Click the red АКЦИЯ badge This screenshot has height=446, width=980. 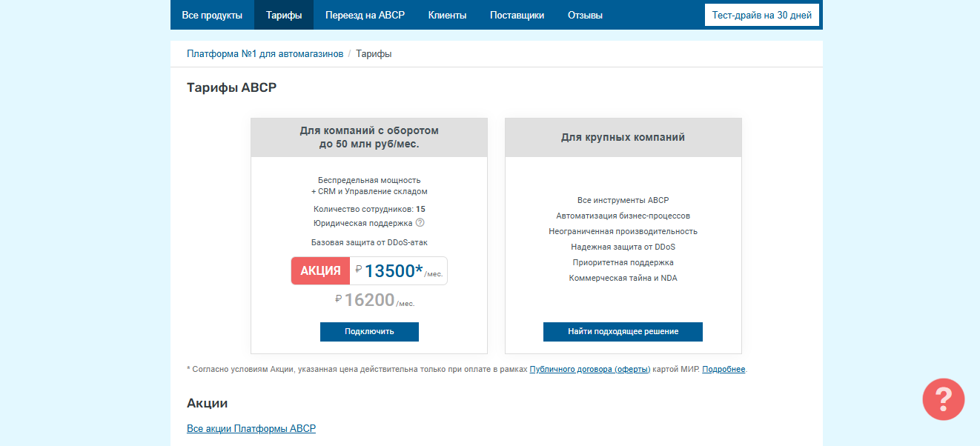click(320, 271)
